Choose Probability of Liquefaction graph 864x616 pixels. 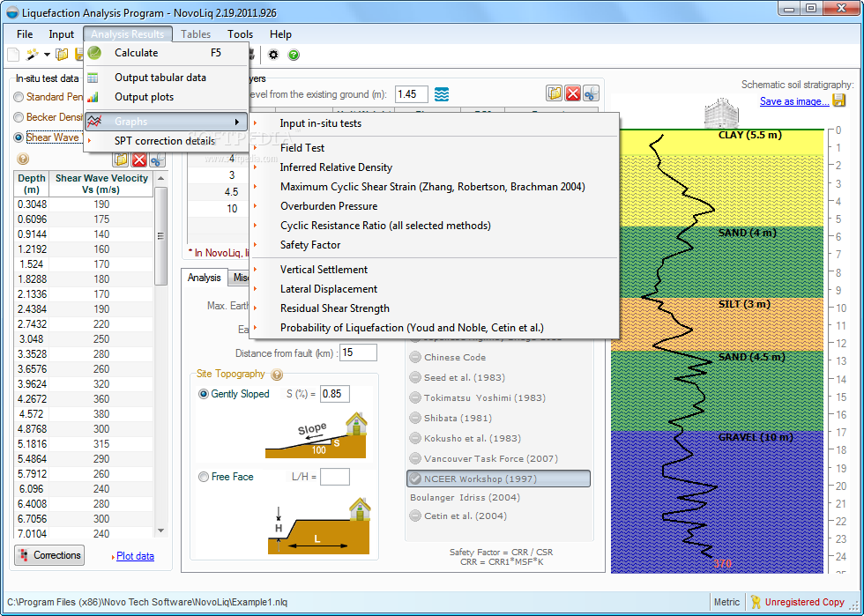point(434,328)
